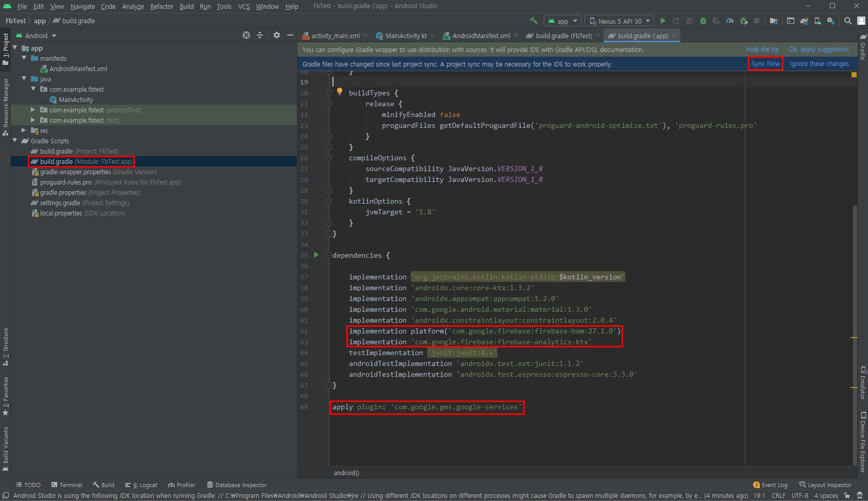This screenshot has width=868, height=501.
Task: Fold the buildTypes block at line 20
Action: 329,93
